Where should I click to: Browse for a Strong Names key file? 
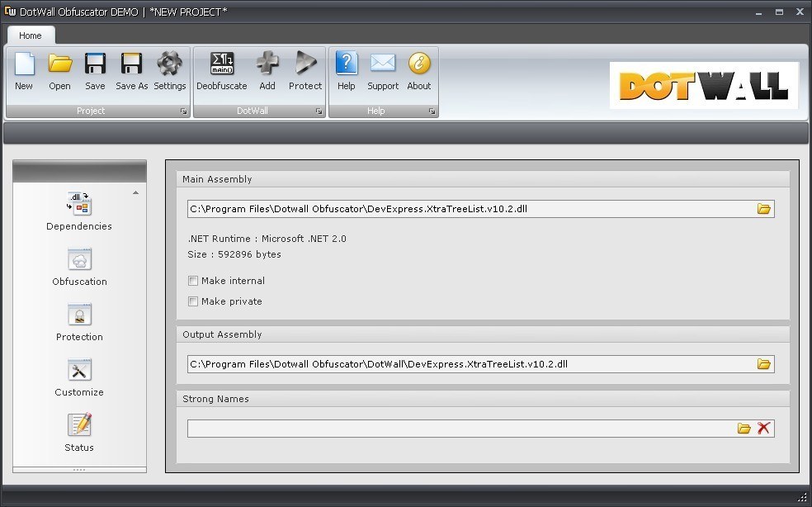744,429
